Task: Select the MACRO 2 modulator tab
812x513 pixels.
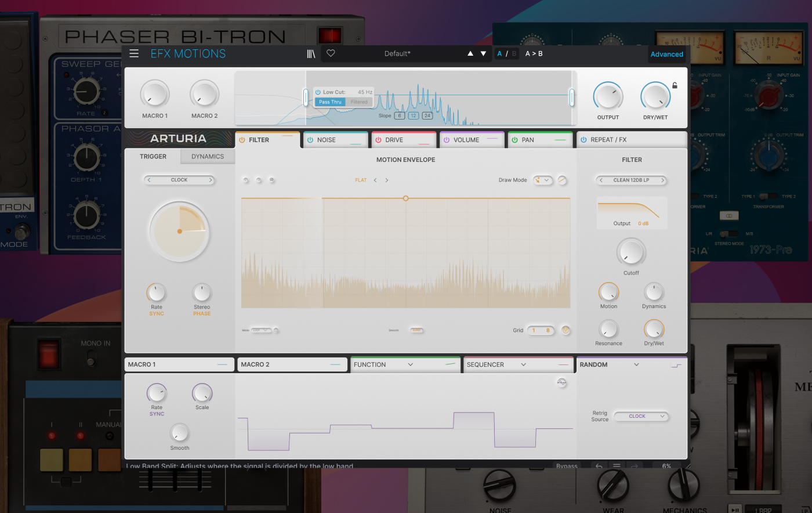Action: coord(292,364)
